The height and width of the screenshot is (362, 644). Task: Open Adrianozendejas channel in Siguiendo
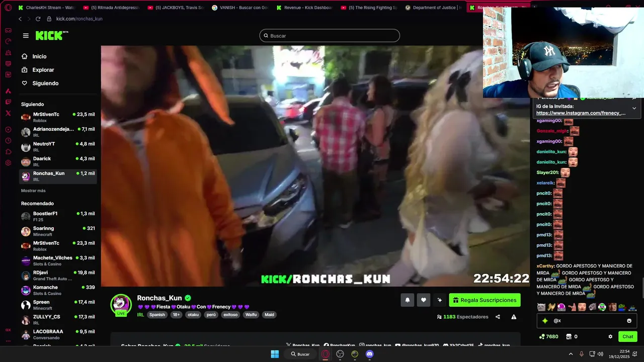pos(58,132)
